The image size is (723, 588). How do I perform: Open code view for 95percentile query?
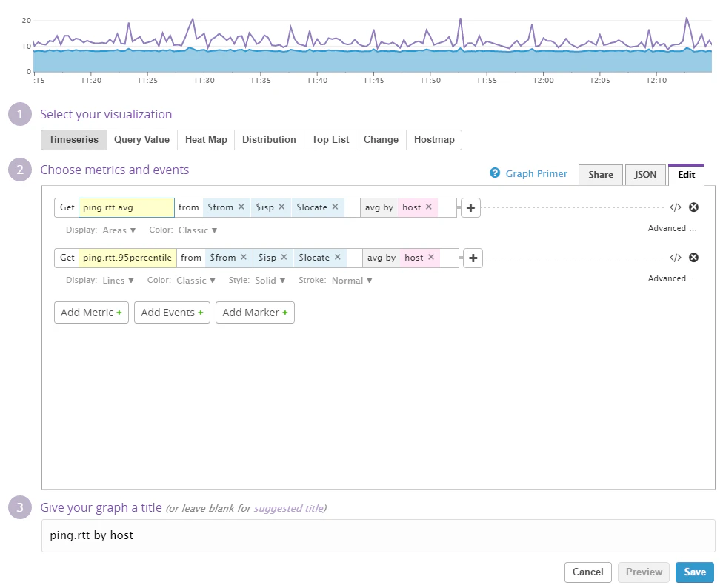click(x=676, y=258)
